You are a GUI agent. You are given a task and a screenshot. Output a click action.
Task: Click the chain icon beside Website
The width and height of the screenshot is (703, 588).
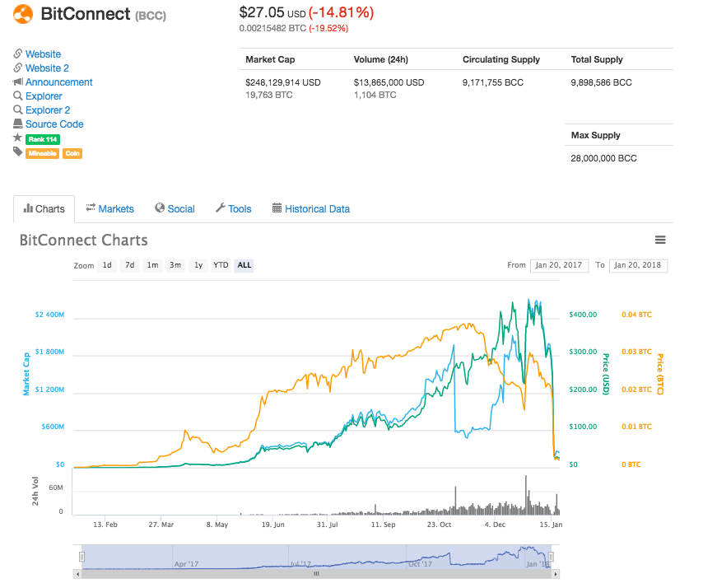(18, 54)
